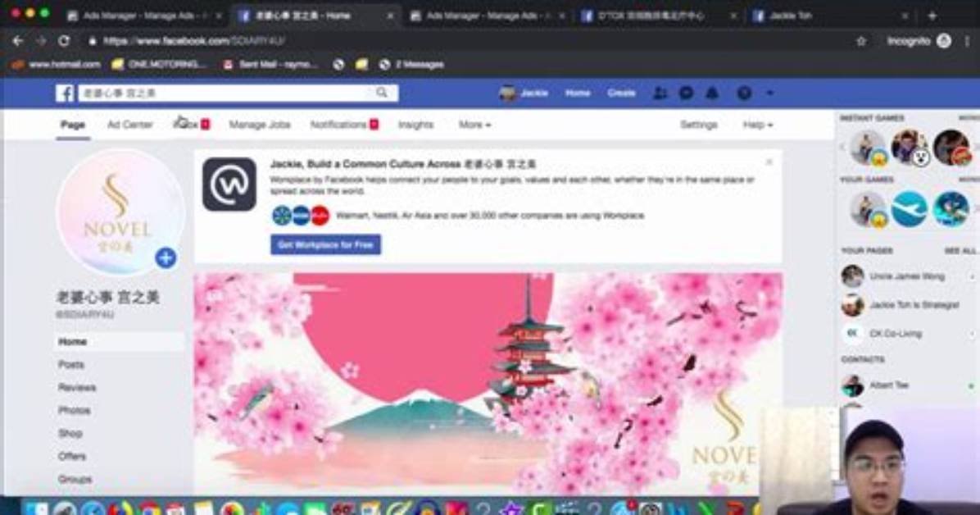Click the Incognito profile icon
The width and height of the screenshot is (980, 515).
(x=944, y=41)
